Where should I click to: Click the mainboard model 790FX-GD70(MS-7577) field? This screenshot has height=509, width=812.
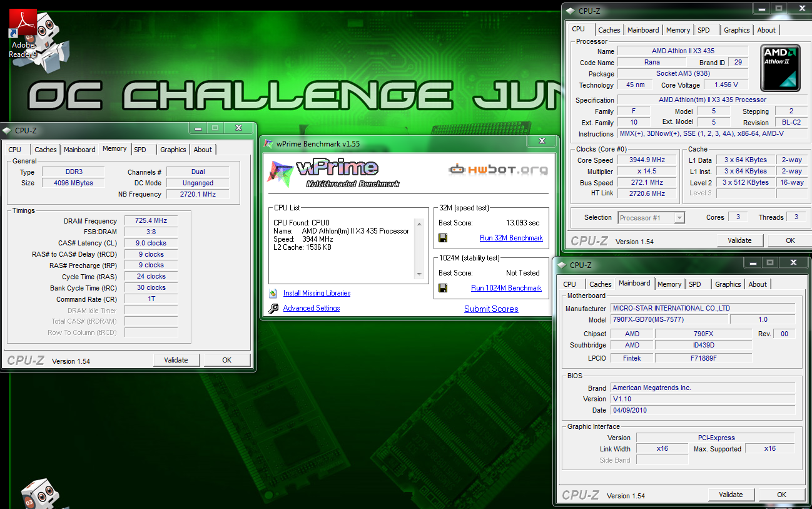pyautogui.click(x=669, y=319)
